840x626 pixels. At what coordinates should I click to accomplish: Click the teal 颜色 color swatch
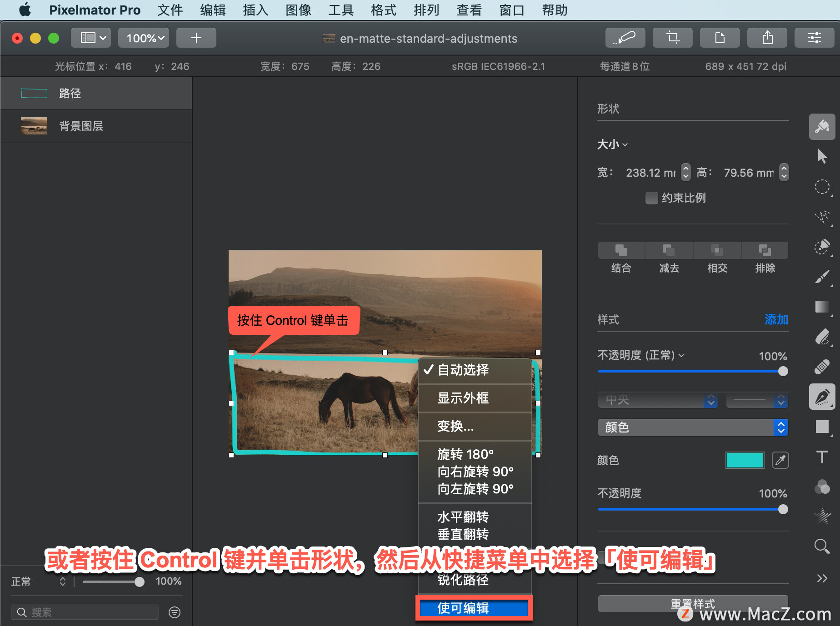pos(744,460)
